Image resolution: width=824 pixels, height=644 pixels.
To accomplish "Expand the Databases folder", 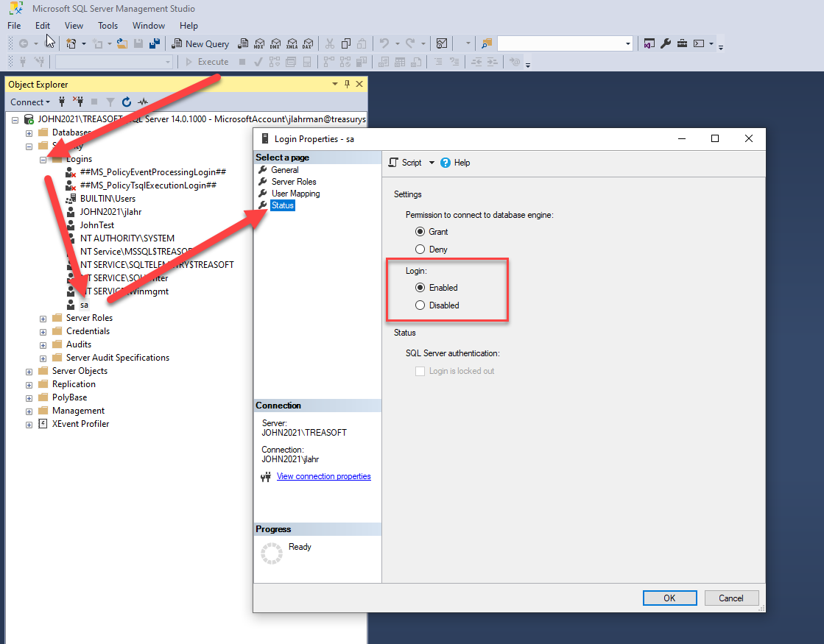I will point(29,133).
